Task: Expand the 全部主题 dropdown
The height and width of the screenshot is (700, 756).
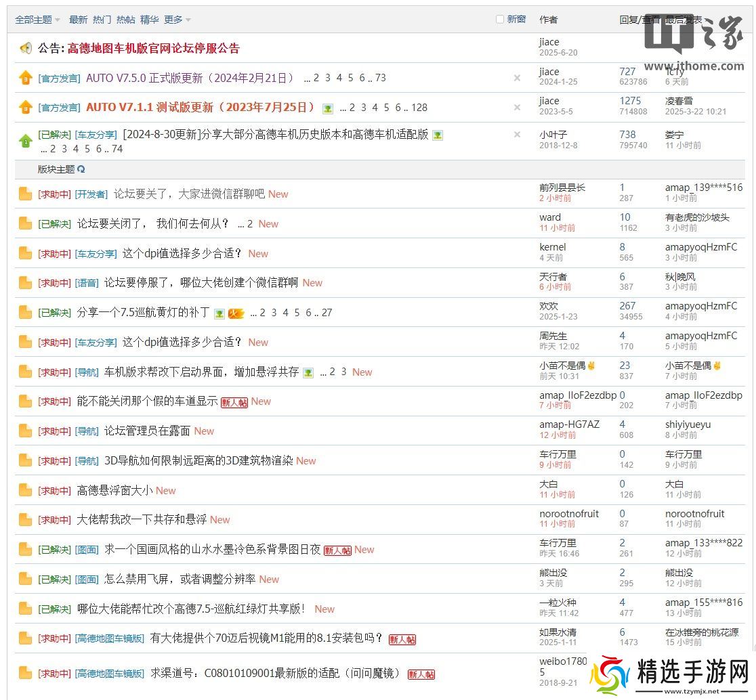Action: (x=37, y=20)
